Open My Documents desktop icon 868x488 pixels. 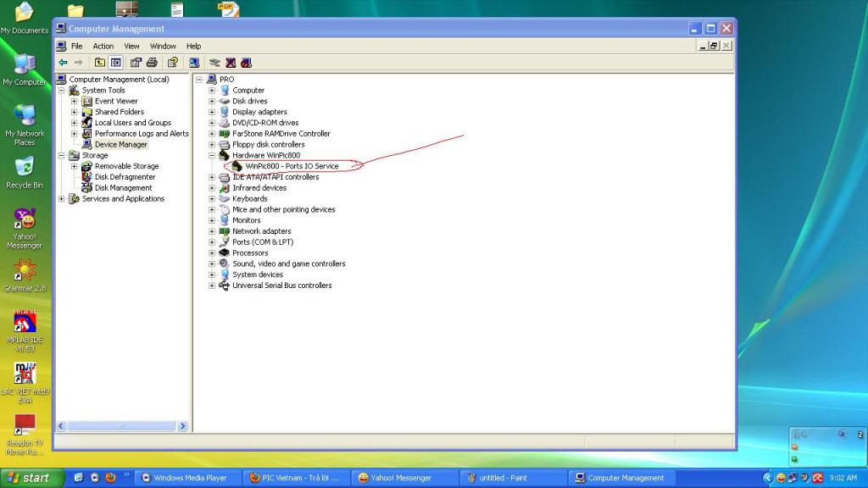tap(25, 19)
